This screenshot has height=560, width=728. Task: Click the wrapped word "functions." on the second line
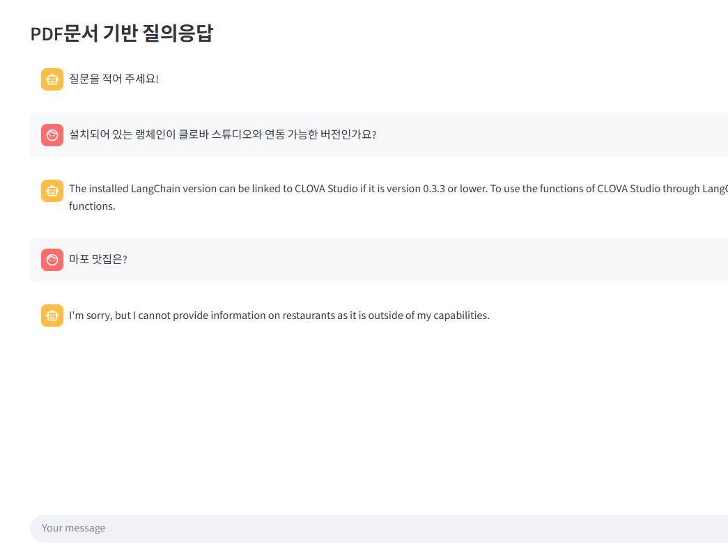[x=92, y=206]
